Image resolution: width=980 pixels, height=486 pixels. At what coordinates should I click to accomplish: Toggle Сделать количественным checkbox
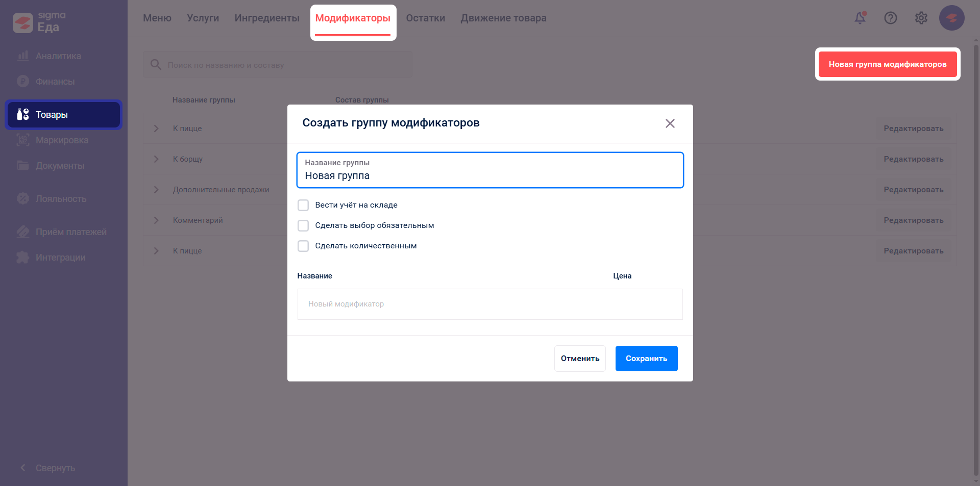pyautogui.click(x=303, y=246)
